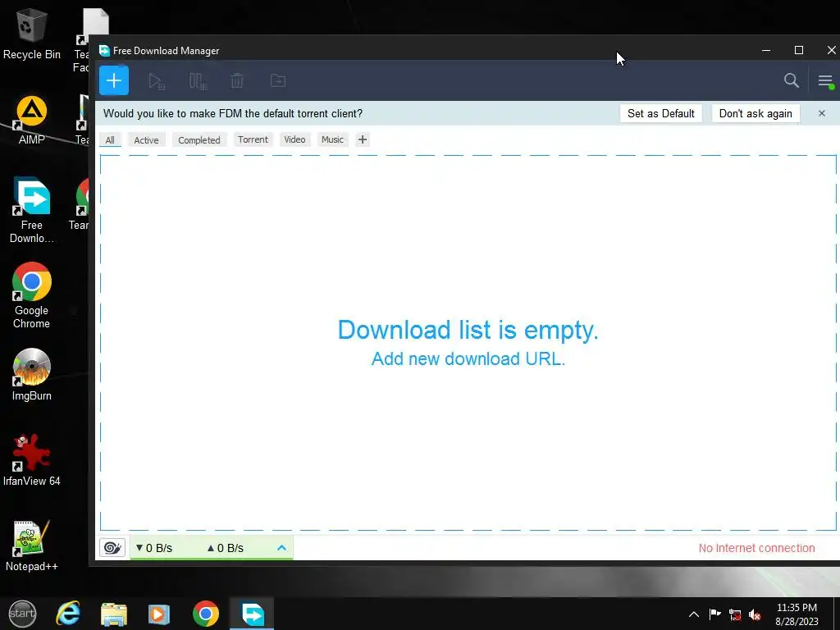
Task: Select Free Download Manager desktop shortcut
Action: pos(32,210)
